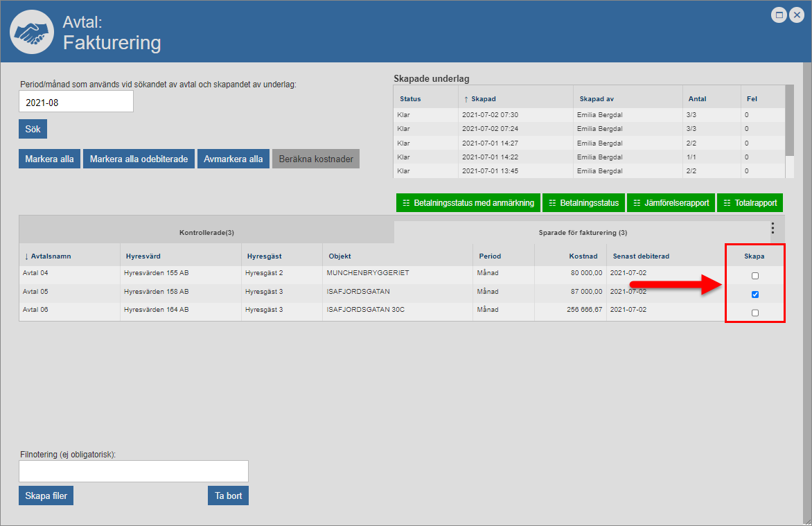Screen dimensions: 812x526
Task: Check the Skapa box for Avtal 06
Action: coord(755,313)
